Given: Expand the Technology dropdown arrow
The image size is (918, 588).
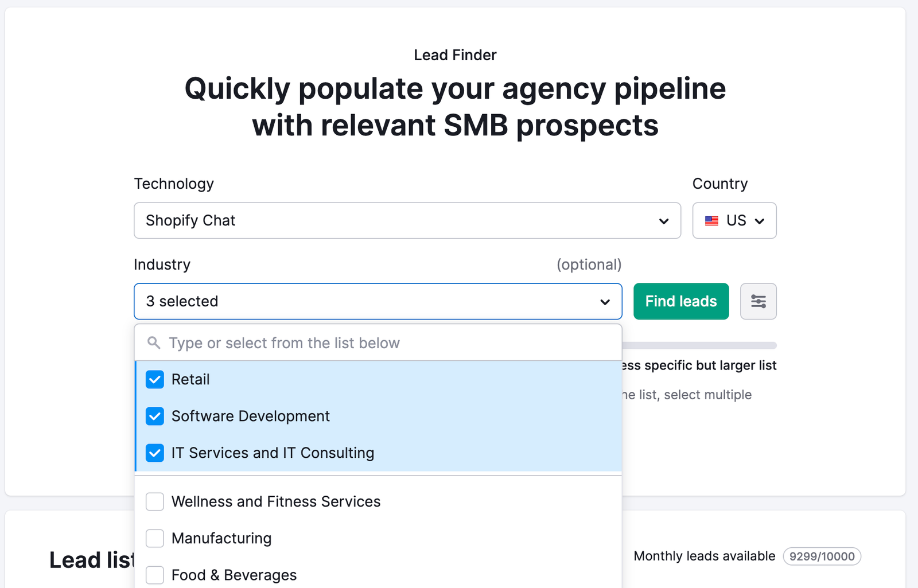Looking at the screenshot, I should pos(664,221).
